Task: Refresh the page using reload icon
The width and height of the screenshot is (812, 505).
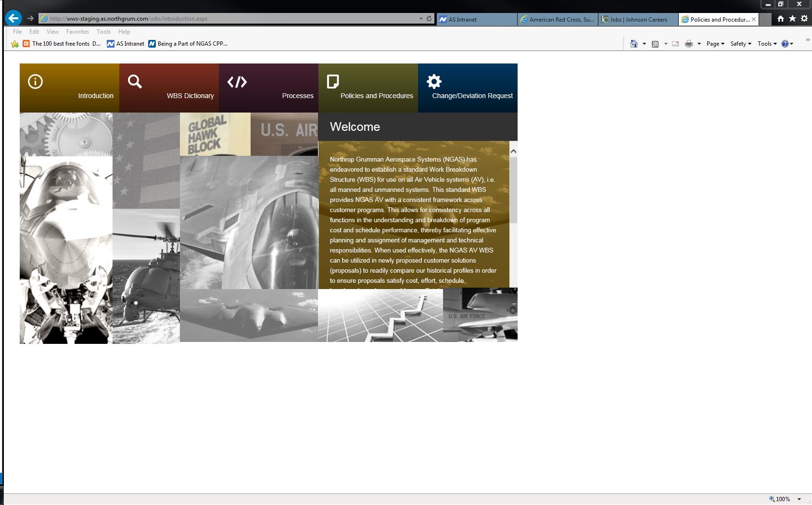Action: (x=429, y=19)
